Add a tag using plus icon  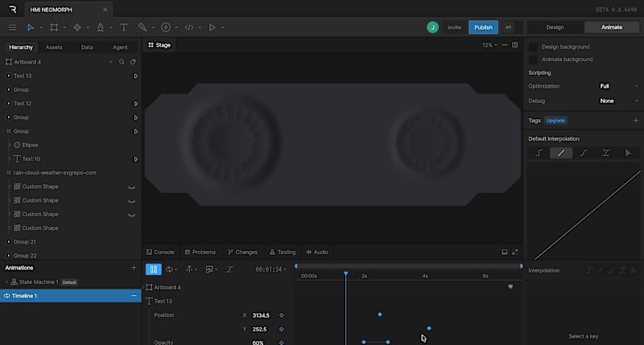click(635, 120)
